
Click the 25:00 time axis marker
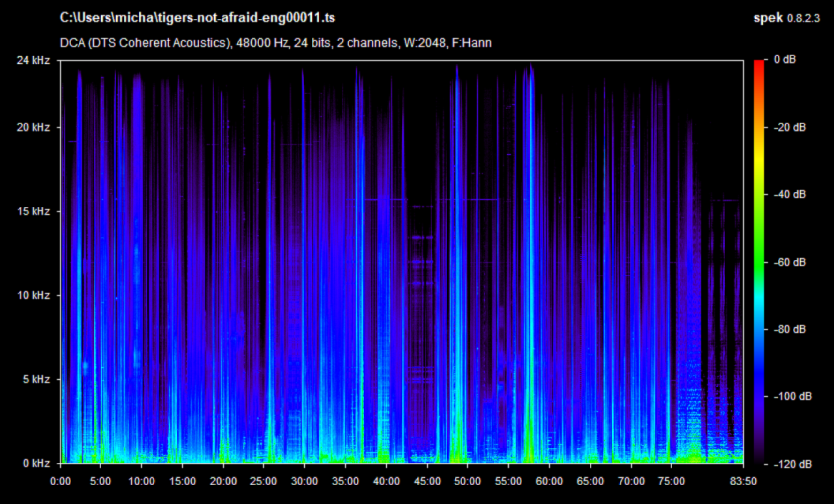(264, 481)
